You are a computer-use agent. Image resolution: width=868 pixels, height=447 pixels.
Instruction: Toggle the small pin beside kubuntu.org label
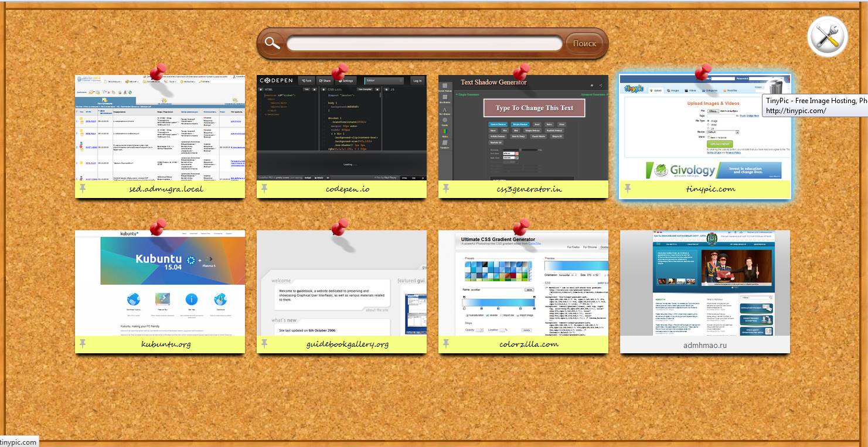pyautogui.click(x=83, y=344)
